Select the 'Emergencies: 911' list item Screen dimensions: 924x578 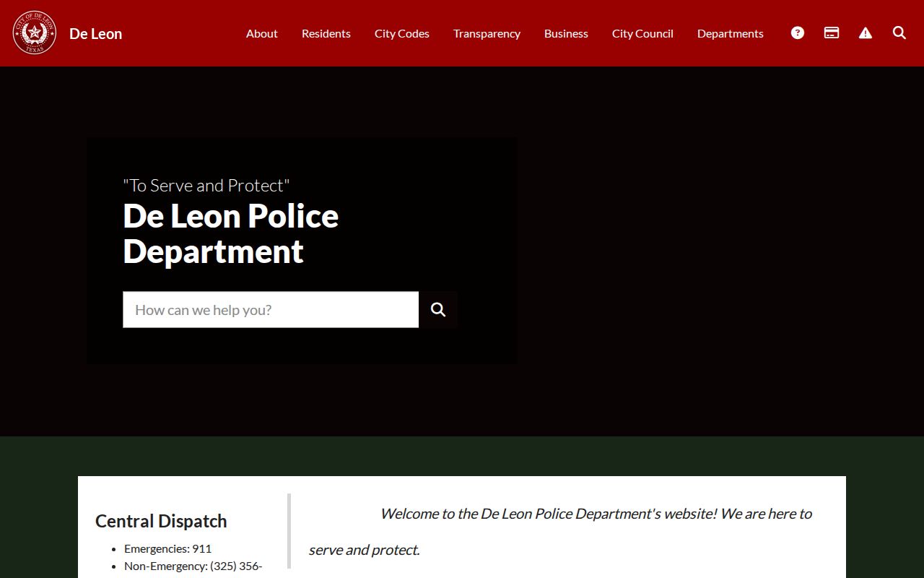coord(167,548)
